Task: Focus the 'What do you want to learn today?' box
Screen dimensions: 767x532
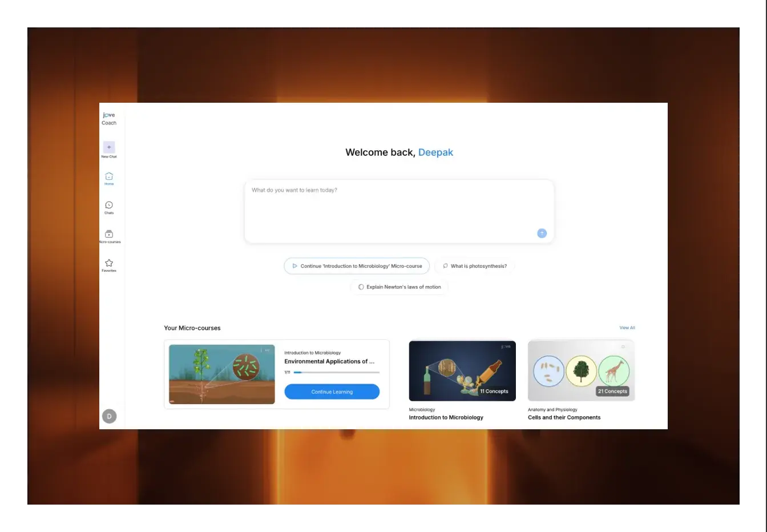Action: [399, 211]
